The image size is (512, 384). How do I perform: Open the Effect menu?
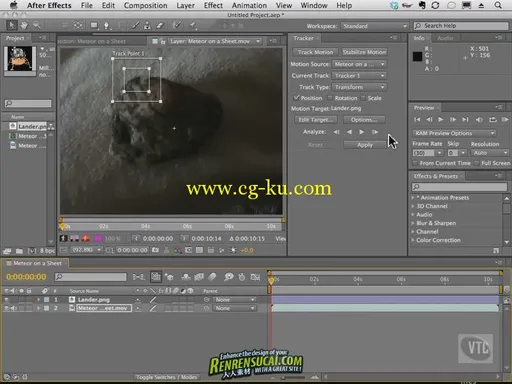(x=213, y=5)
